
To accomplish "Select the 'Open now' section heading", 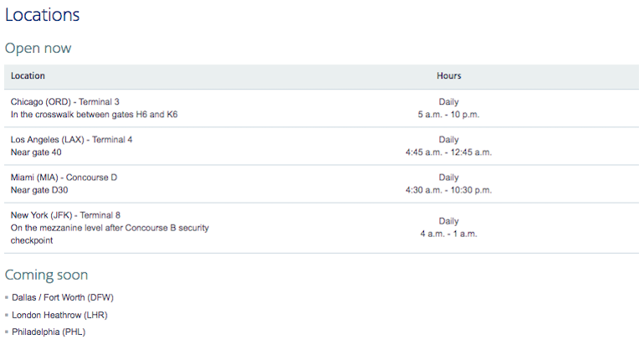I will (38, 48).
